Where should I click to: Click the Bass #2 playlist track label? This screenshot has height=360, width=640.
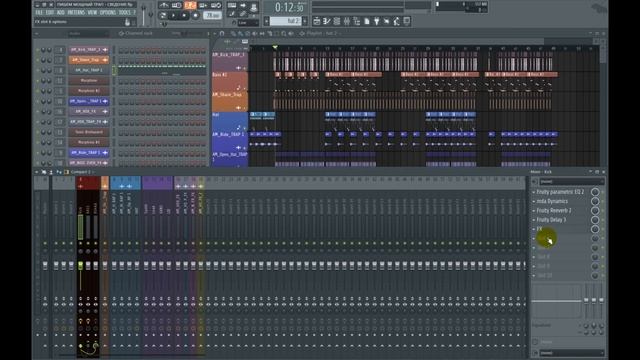coord(230,82)
